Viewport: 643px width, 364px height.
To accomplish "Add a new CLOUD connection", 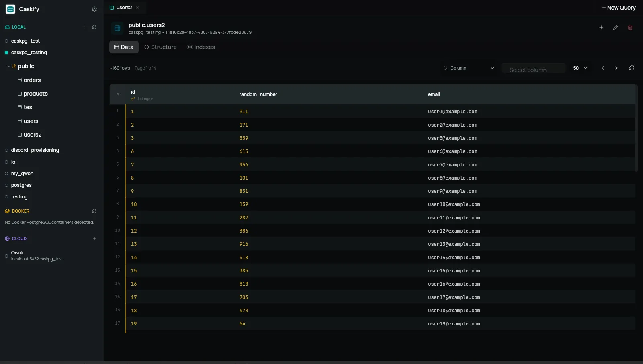I will pos(94,239).
